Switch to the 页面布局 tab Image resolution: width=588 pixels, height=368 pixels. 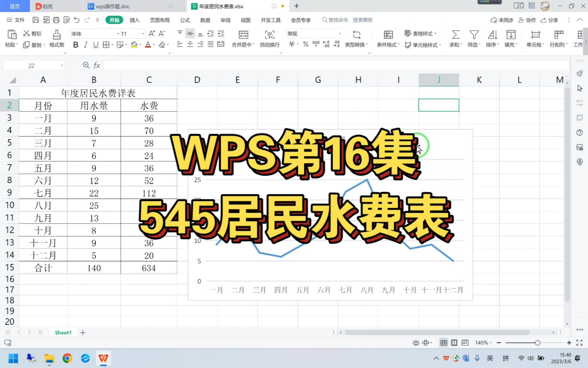click(160, 20)
